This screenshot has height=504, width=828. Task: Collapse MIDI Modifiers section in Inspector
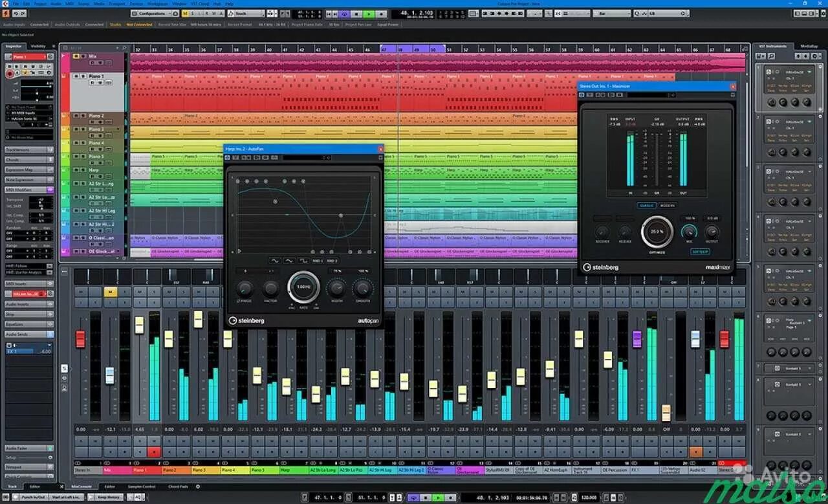29,189
